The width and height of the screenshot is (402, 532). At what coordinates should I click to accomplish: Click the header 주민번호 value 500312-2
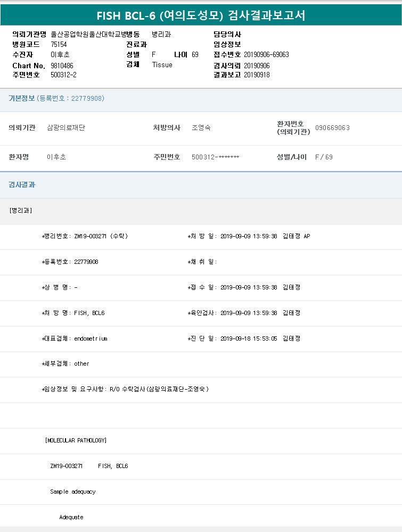63,75
